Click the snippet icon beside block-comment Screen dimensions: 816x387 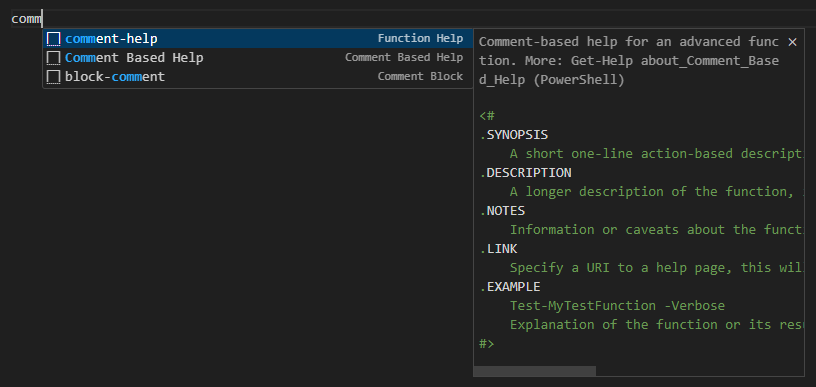[x=54, y=77]
